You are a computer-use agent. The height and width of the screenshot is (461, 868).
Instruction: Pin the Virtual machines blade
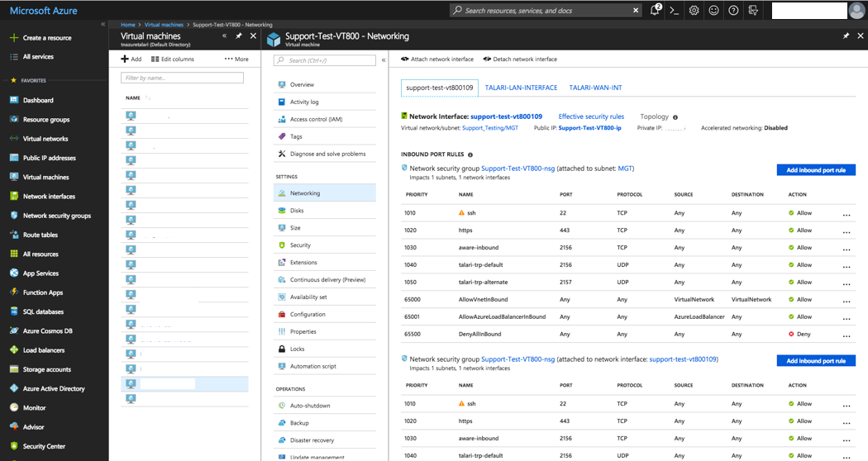[x=239, y=36]
